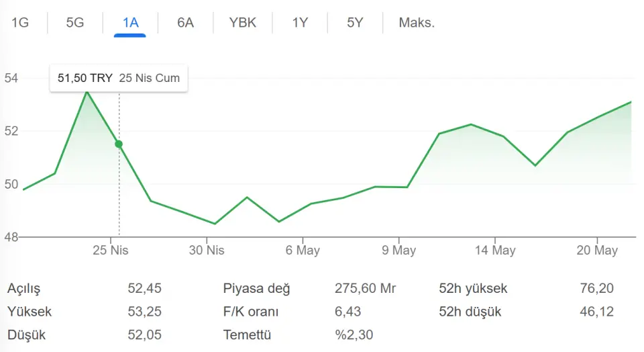Switch to the YBK tab
This screenshot has height=352, width=644.
click(242, 22)
